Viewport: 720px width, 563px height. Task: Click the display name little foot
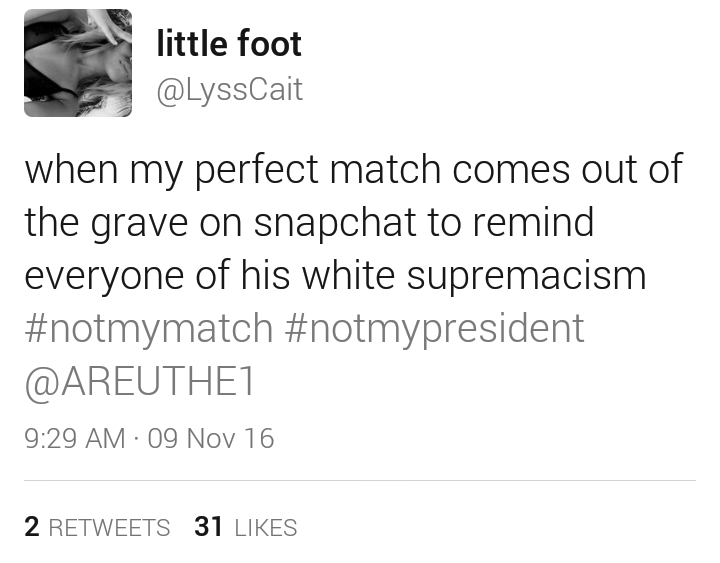pyautogui.click(x=229, y=44)
